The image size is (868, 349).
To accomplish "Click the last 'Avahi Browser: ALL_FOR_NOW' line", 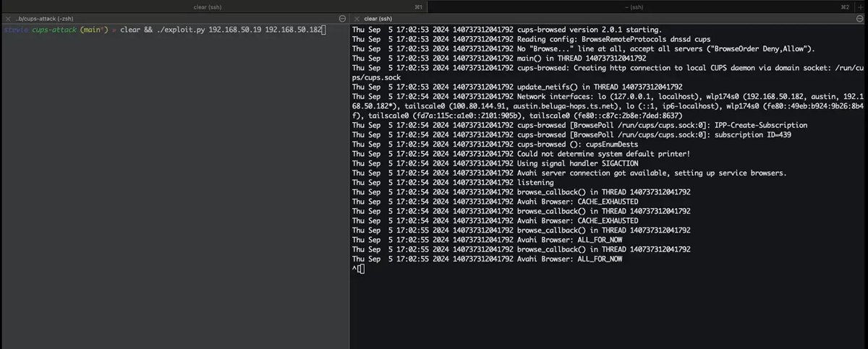I will 487,259.
